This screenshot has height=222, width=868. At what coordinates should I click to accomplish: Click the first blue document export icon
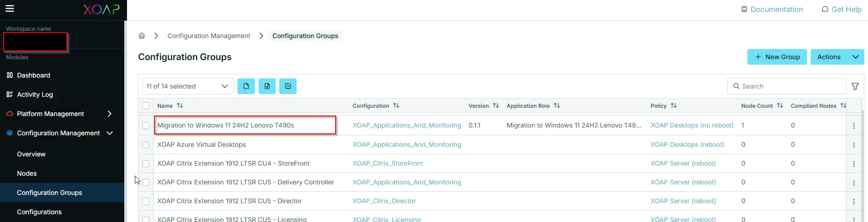coord(246,86)
